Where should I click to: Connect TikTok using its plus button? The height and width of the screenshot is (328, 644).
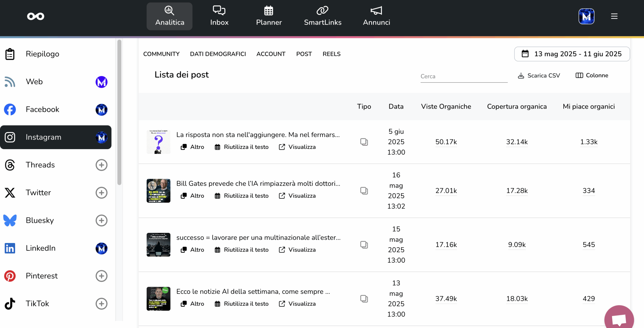tap(101, 304)
